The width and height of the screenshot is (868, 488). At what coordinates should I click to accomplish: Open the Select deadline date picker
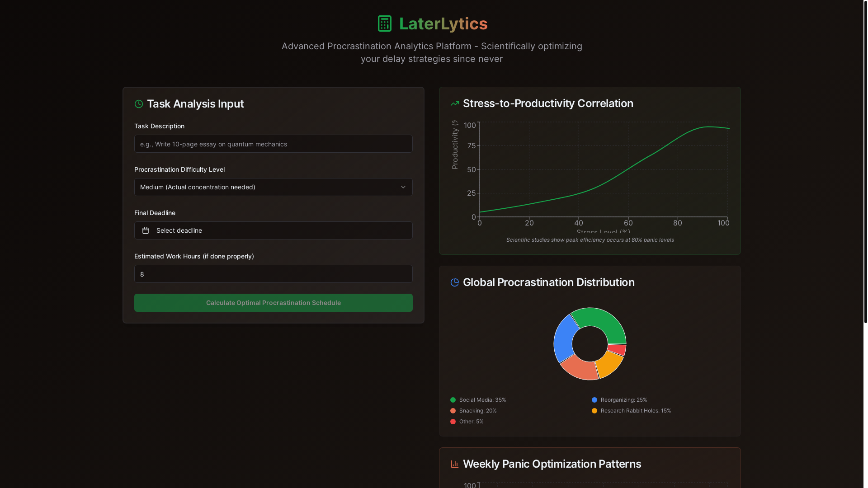273,230
